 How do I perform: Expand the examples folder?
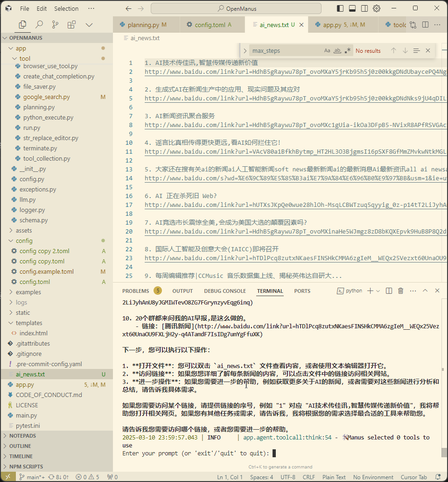12,292
